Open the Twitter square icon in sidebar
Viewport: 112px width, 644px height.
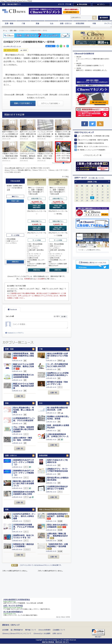point(92,123)
